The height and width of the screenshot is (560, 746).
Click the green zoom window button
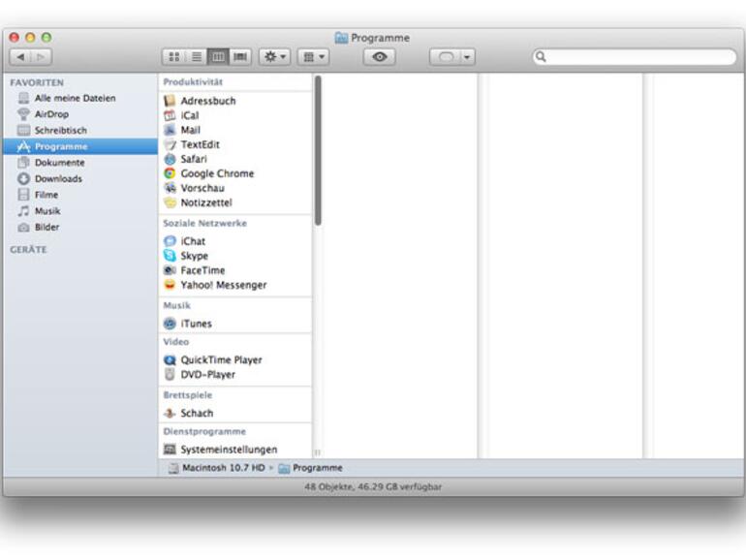[47, 37]
